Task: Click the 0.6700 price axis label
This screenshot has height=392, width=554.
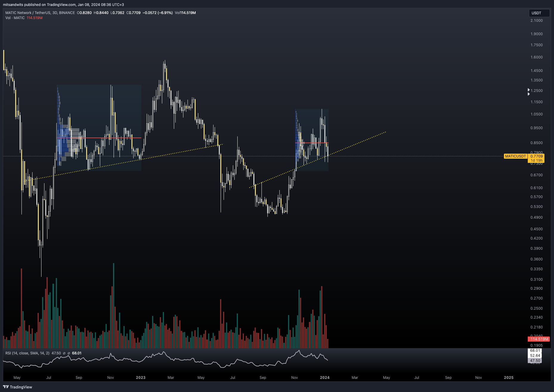Action: tap(536, 175)
